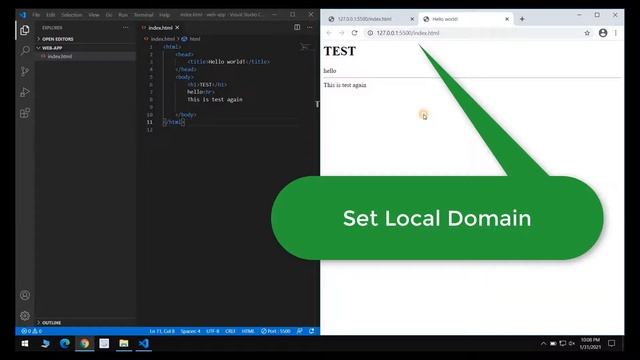
Task: Close the index.html editor tab
Action: point(177,27)
